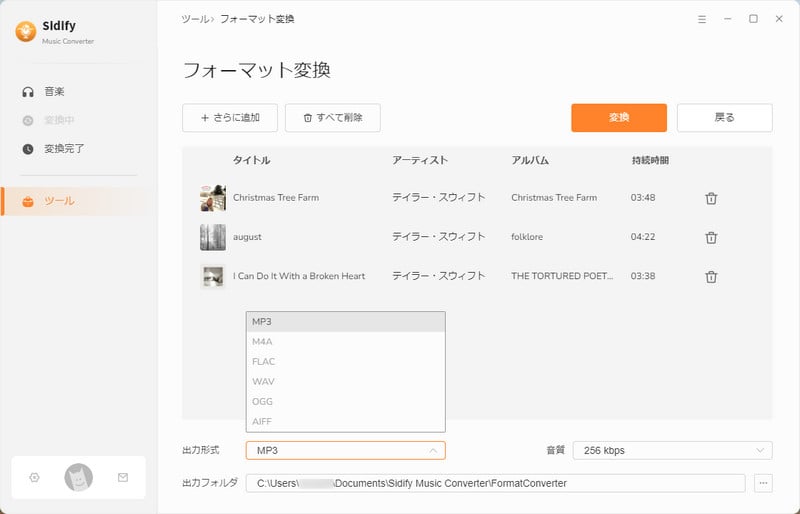Select the ツール sidebar item
Screen dimensions: 800x514
77,201
